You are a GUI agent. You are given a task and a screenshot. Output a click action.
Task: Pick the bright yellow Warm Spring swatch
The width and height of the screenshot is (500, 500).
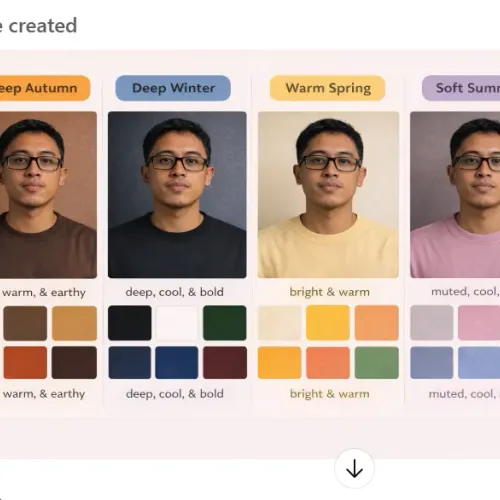[x=328, y=323]
